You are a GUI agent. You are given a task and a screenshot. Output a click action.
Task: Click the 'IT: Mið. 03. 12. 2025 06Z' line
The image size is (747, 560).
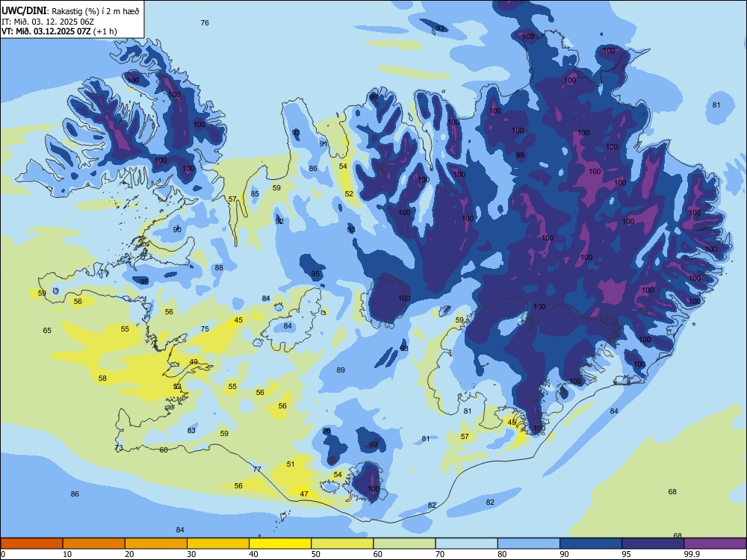[x=48, y=22]
